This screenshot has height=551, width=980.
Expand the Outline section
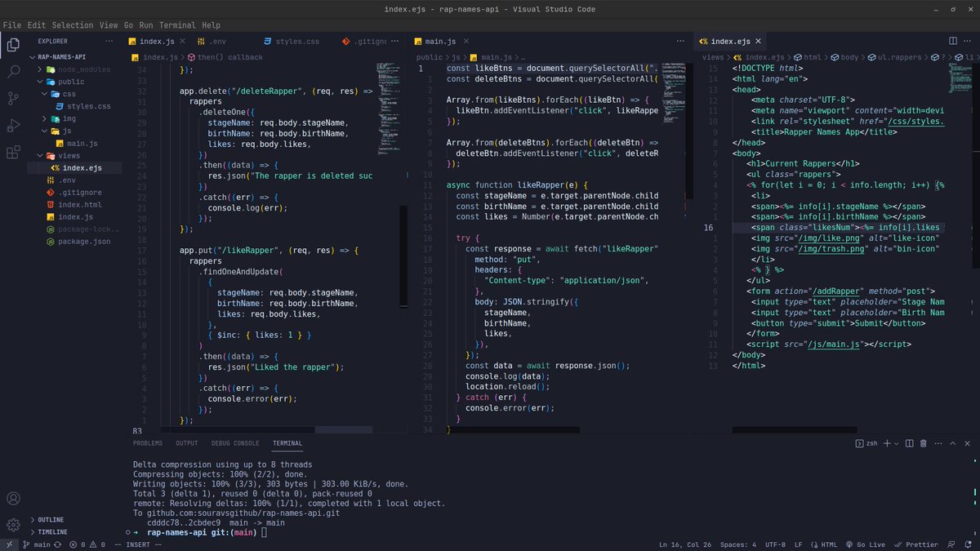click(x=75, y=520)
